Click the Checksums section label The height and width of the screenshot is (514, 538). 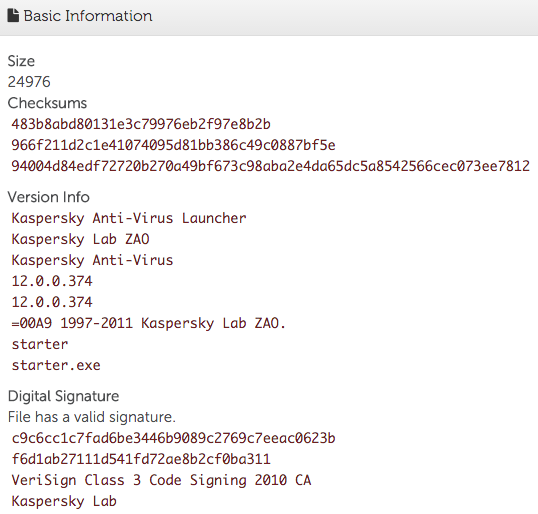47,103
